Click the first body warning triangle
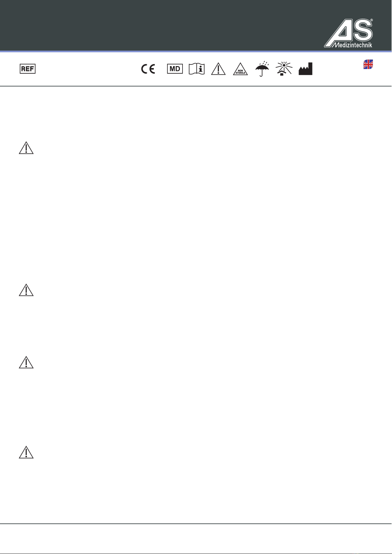This screenshot has width=392, height=554. pos(26,148)
